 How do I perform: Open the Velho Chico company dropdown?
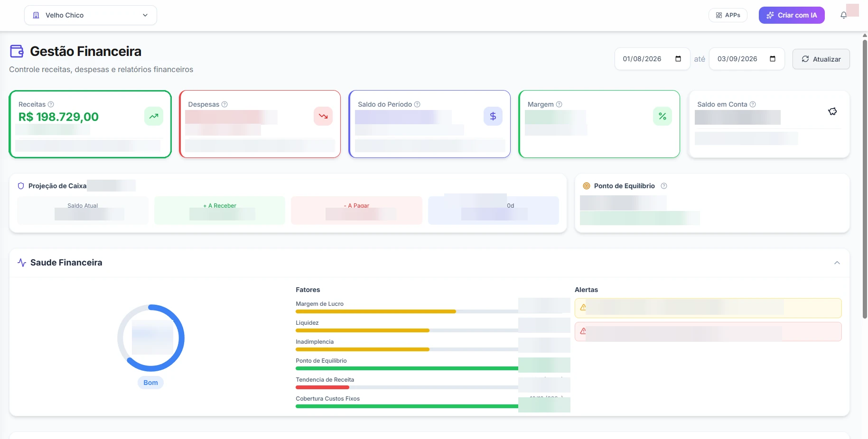click(x=90, y=15)
